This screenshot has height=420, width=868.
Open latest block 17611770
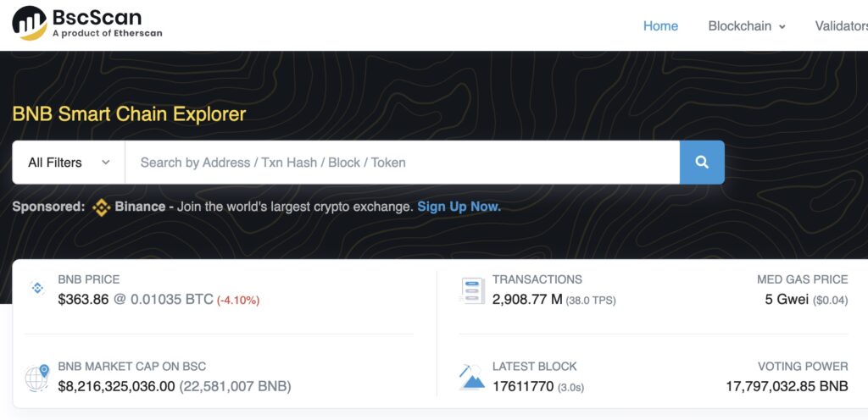[523, 386]
